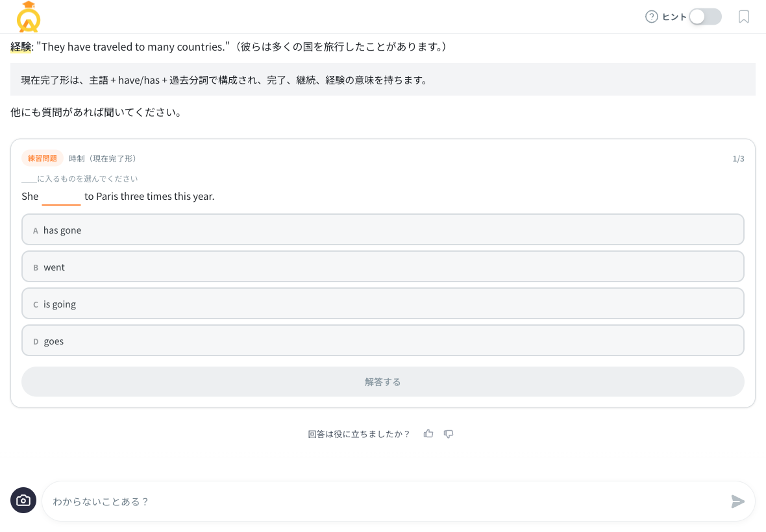Select answer choice B "went"

[383, 266]
